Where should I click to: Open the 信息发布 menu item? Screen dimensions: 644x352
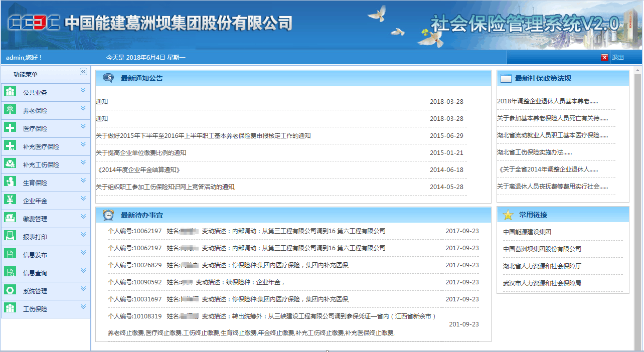coord(35,255)
